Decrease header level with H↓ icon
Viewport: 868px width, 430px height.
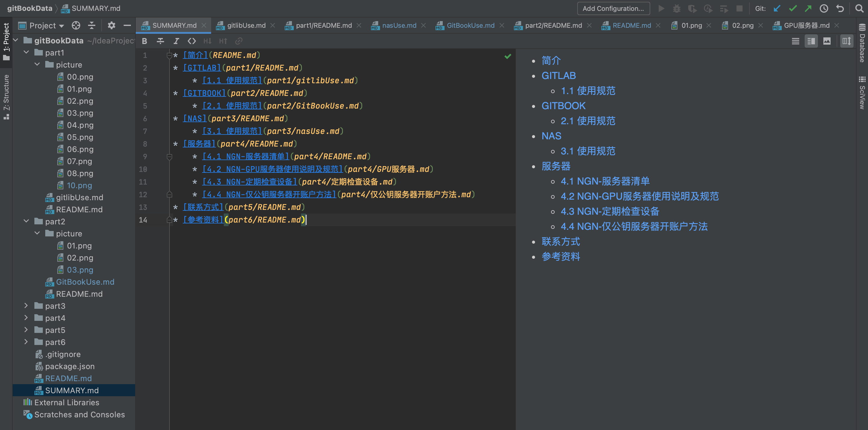[x=207, y=41]
